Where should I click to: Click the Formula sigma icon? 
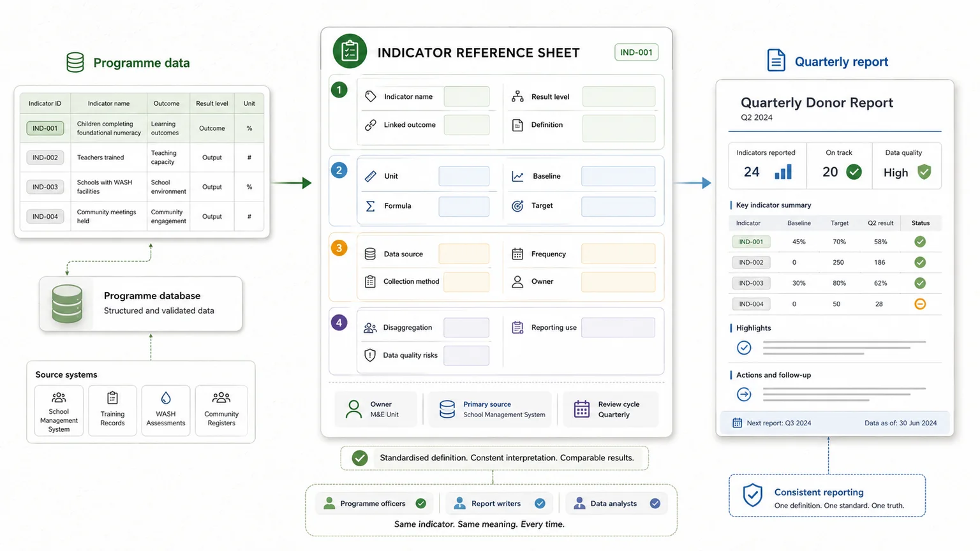tap(370, 206)
